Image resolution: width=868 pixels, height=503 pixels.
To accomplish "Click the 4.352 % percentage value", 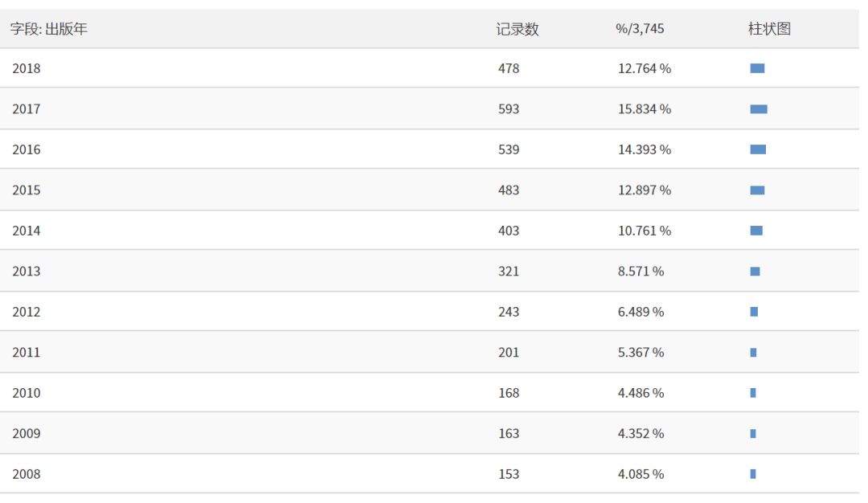I will [641, 434].
